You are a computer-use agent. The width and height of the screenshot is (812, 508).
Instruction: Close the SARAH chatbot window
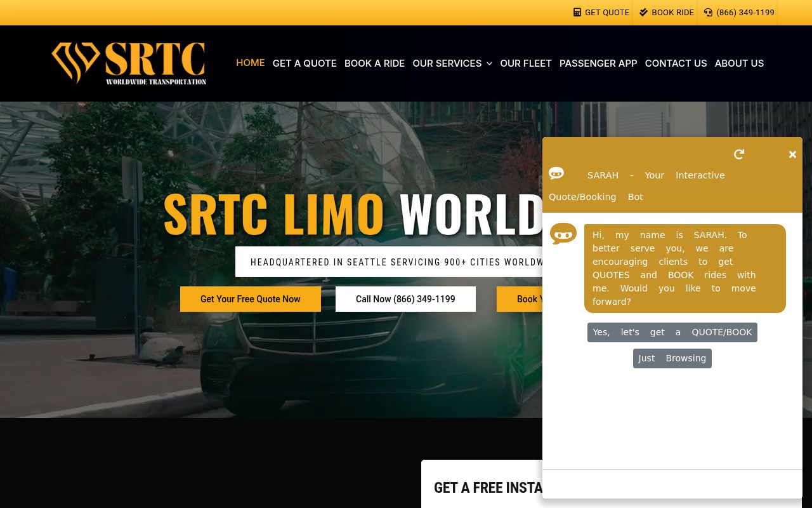tap(792, 154)
